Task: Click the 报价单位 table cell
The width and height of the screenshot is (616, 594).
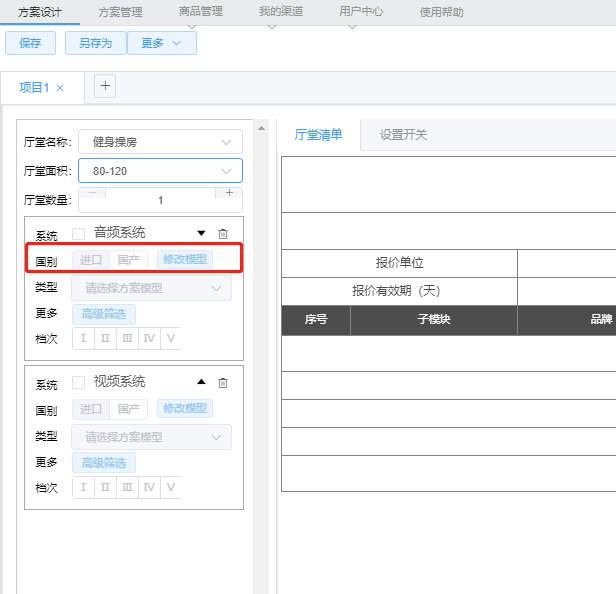Action: click(x=400, y=263)
